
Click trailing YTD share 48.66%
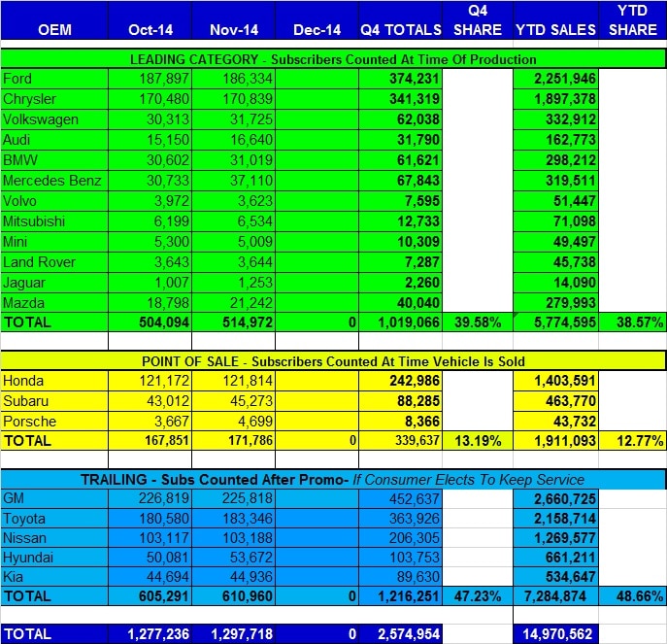pos(633,596)
